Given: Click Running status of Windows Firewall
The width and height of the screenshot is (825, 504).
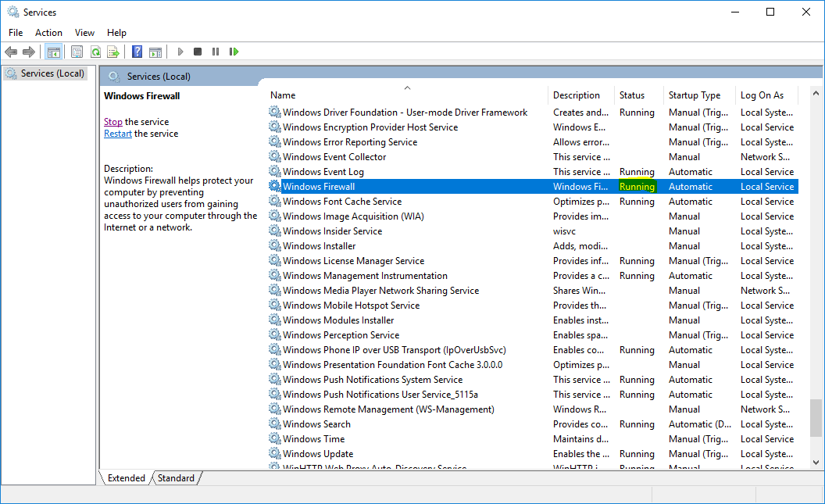Looking at the screenshot, I should [x=637, y=186].
